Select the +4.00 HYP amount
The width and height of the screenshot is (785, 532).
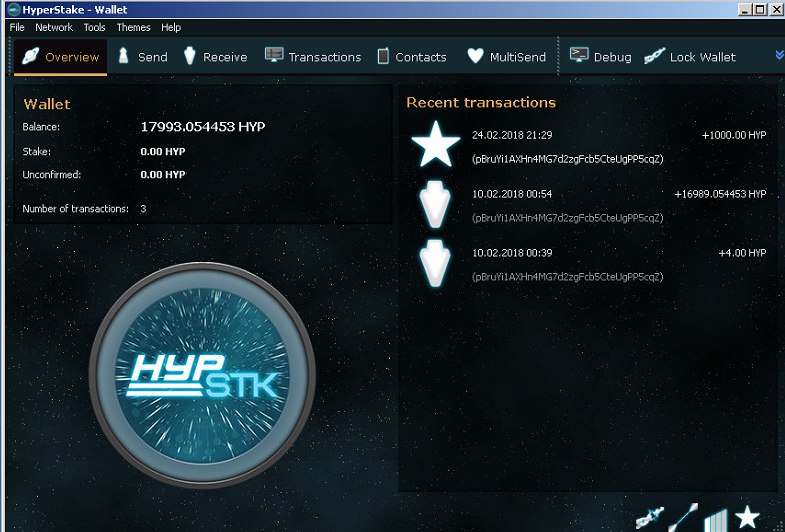742,253
